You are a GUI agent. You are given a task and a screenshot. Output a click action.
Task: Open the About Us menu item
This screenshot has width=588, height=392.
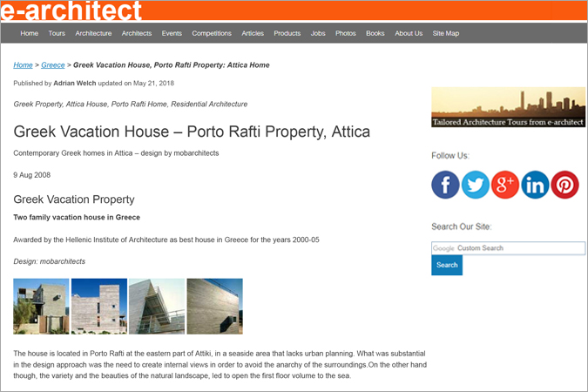click(409, 33)
